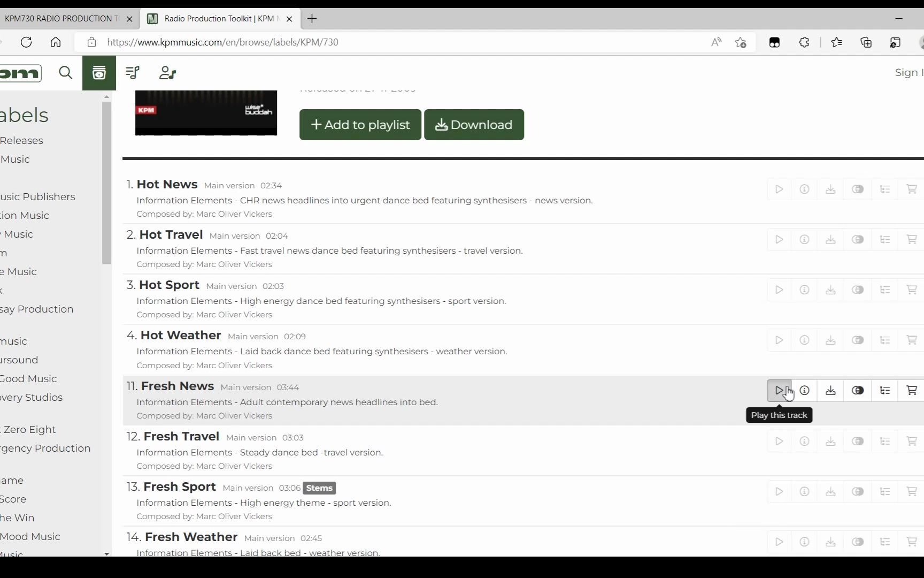Download the Fresh Travel track
The width and height of the screenshot is (924, 578).
tap(830, 441)
